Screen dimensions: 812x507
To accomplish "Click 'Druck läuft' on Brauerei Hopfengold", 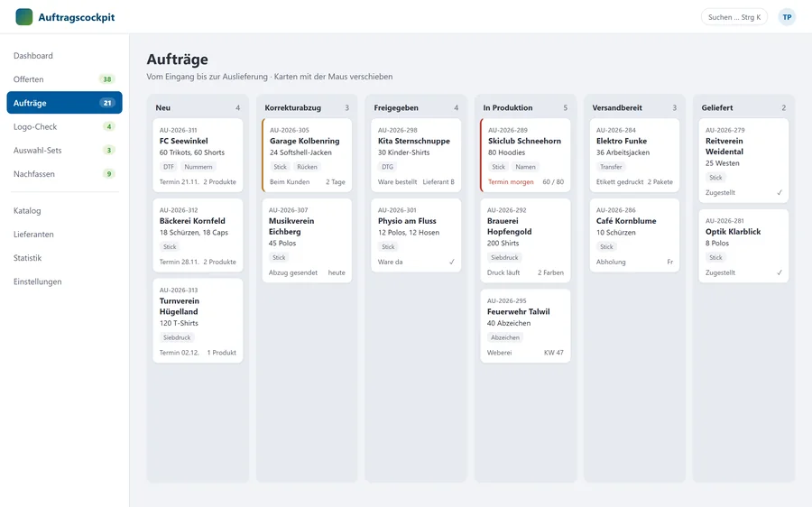I will pyautogui.click(x=503, y=272).
